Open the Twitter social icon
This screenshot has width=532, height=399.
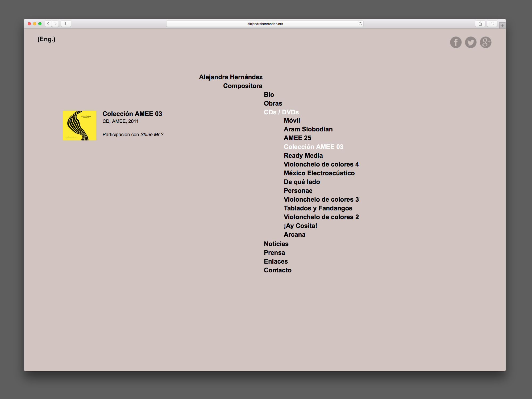point(471,42)
